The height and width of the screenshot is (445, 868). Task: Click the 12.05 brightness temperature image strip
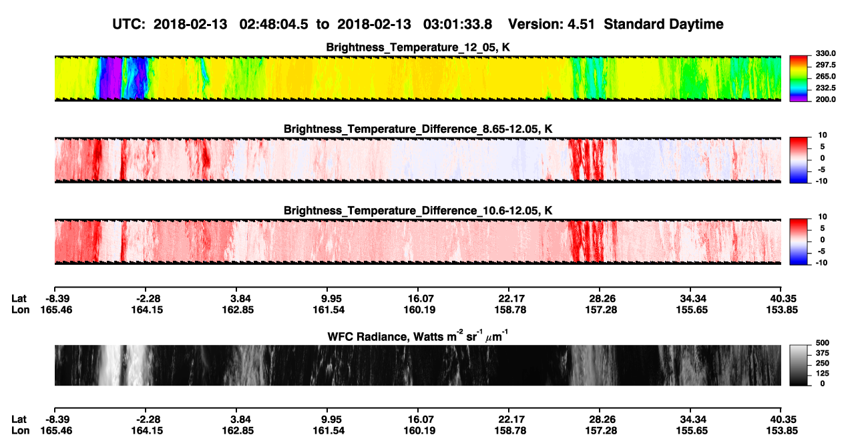coord(417,78)
